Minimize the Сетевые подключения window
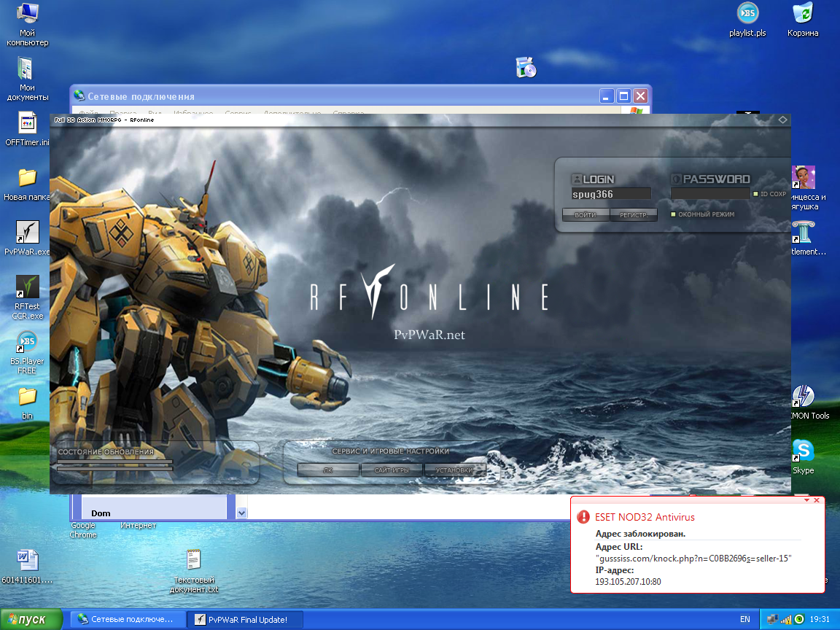Screen dimensions: 840x630 coord(606,96)
